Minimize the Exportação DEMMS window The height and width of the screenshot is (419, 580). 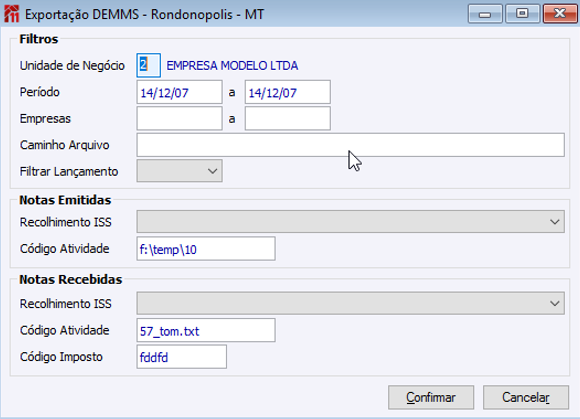tap(485, 14)
